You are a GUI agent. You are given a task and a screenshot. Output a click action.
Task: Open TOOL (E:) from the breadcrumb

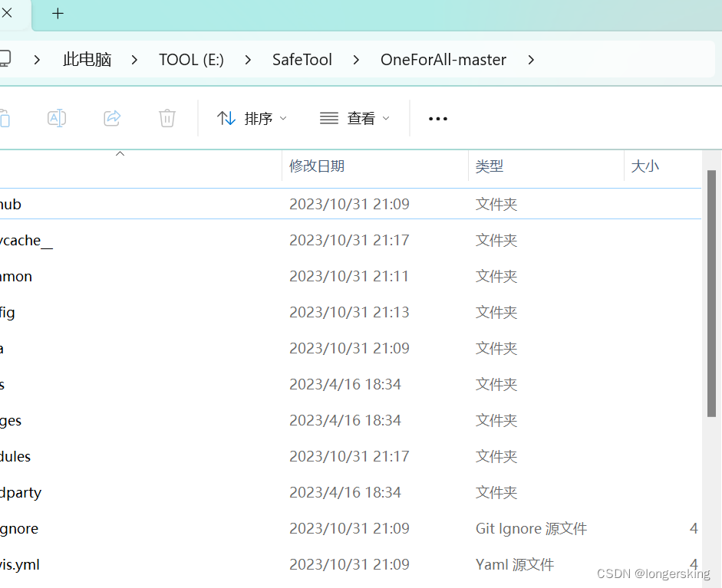[191, 59]
